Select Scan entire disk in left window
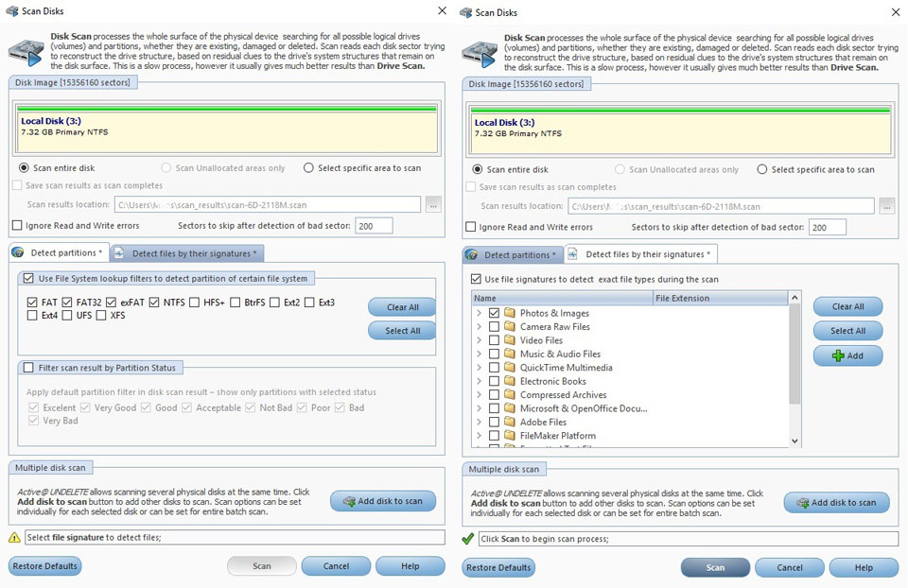Viewport: 908px width, 588px height. [24, 168]
